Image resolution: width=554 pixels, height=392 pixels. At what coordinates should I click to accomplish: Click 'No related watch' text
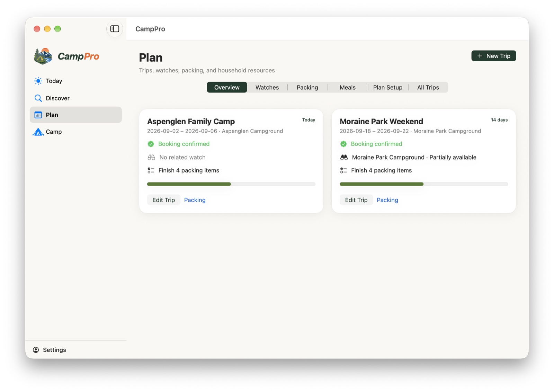click(182, 157)
